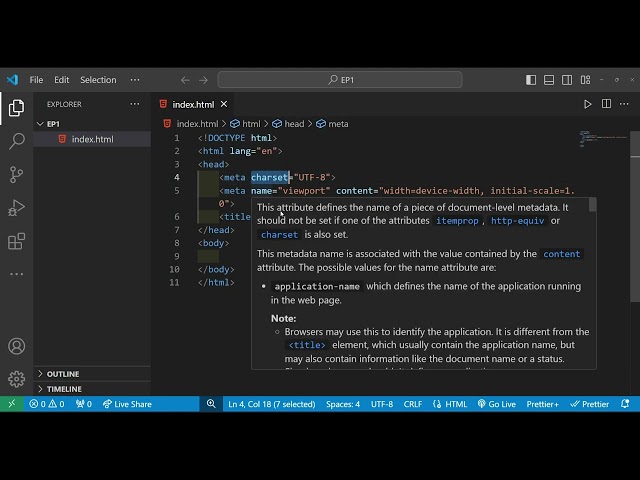Screen dimensions: 640x480
Task: Open Run and Debug view
Action: pos(16,208)
